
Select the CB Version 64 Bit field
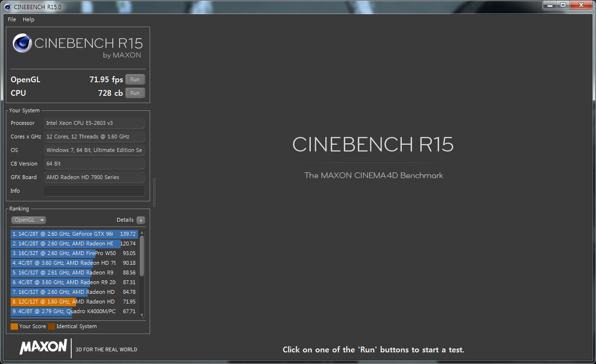(x=94, y=164)
